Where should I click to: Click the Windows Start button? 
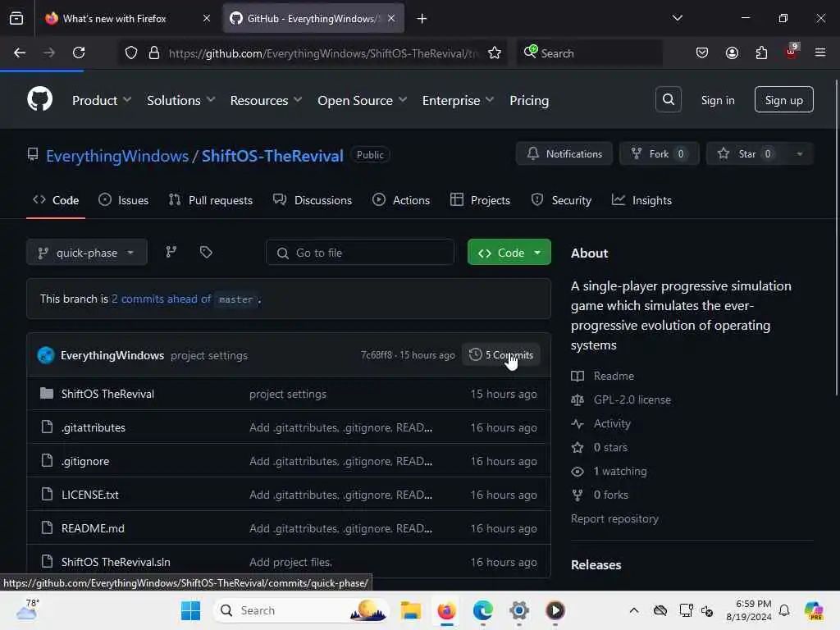190,610
